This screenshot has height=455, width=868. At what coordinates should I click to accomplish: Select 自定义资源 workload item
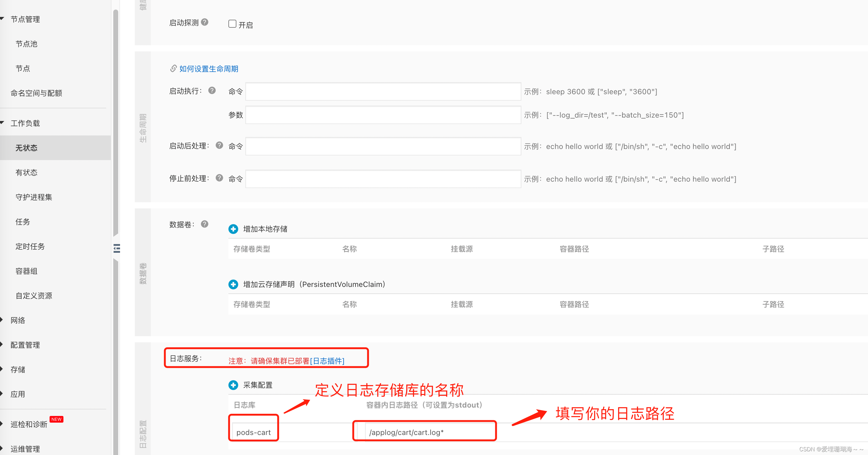point(34,295)
